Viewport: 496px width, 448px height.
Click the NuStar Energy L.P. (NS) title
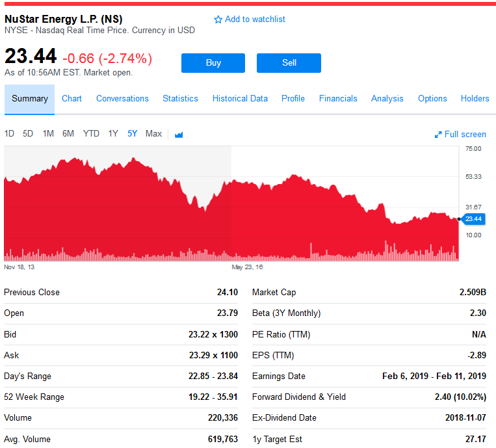coord(64,20)
